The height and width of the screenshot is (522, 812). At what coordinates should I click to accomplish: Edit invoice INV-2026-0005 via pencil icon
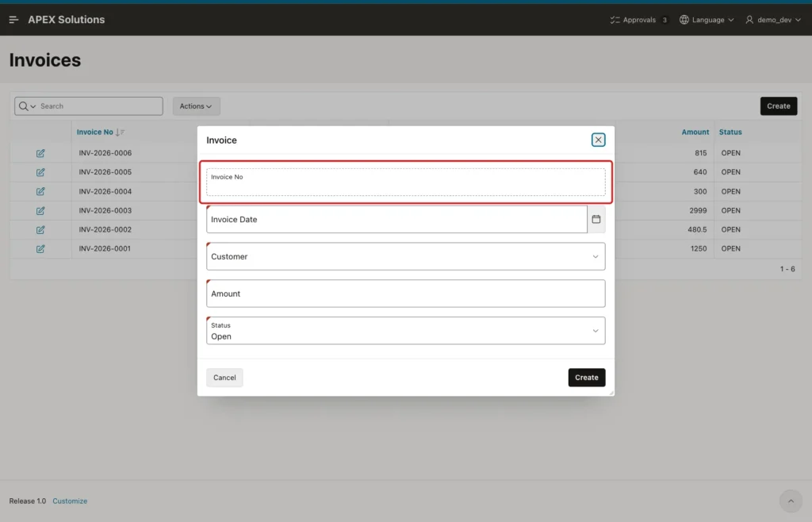tap(40, 172)
